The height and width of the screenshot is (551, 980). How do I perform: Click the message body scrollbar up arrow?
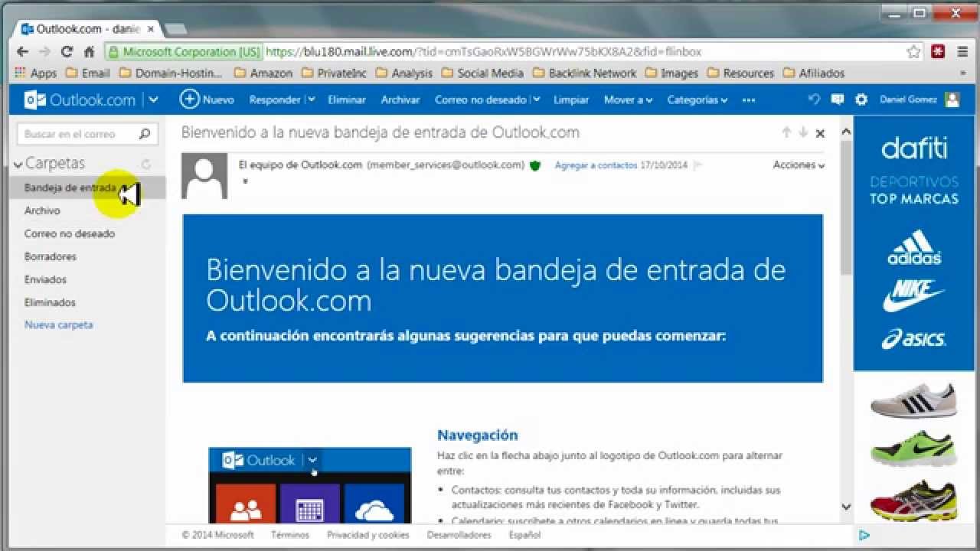[x=846, y=132]
